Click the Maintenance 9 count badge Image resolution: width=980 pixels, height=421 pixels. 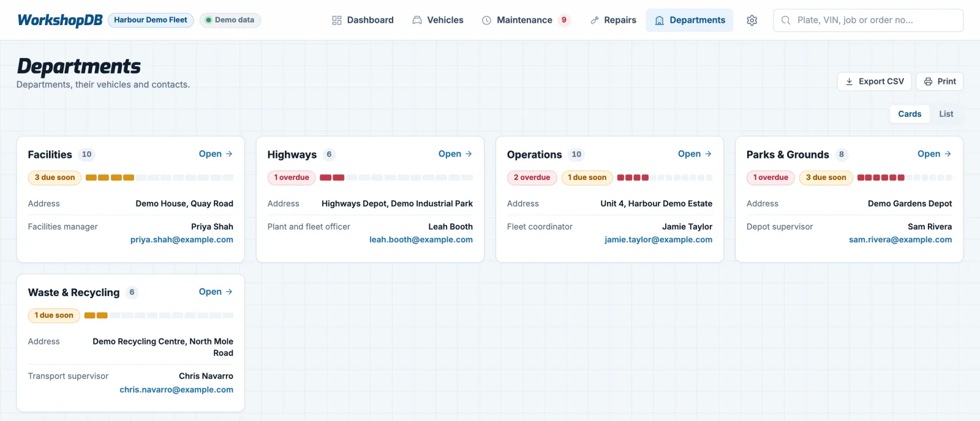564,20
